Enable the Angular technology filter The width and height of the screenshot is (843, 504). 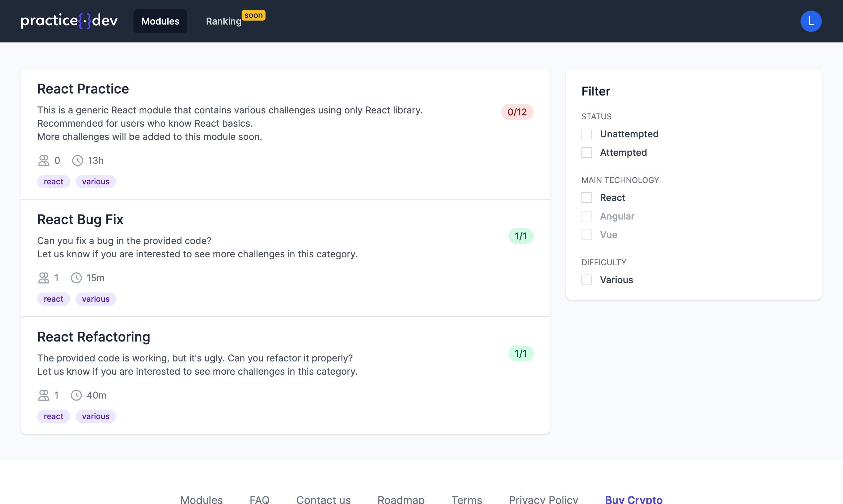pos(587,216)
